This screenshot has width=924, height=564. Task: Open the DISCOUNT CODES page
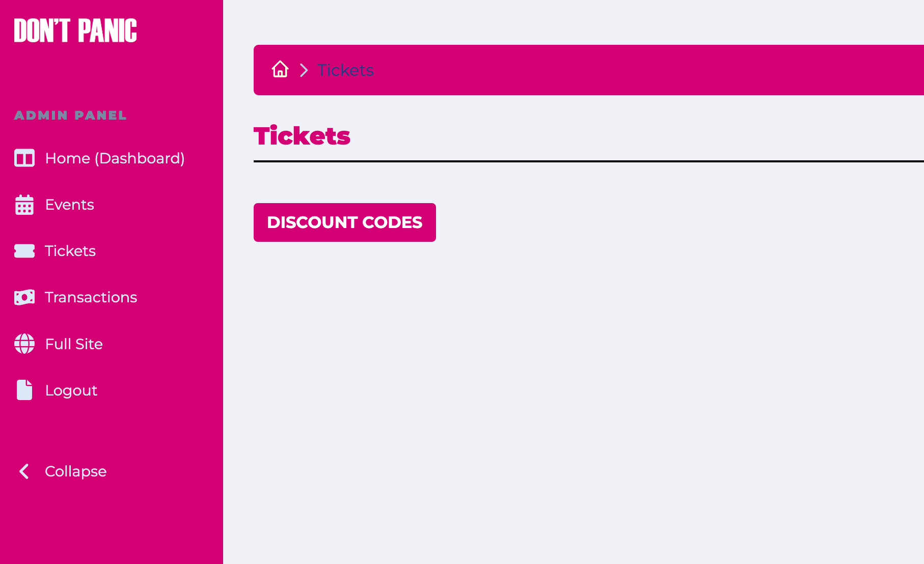[x=344, y=222]
